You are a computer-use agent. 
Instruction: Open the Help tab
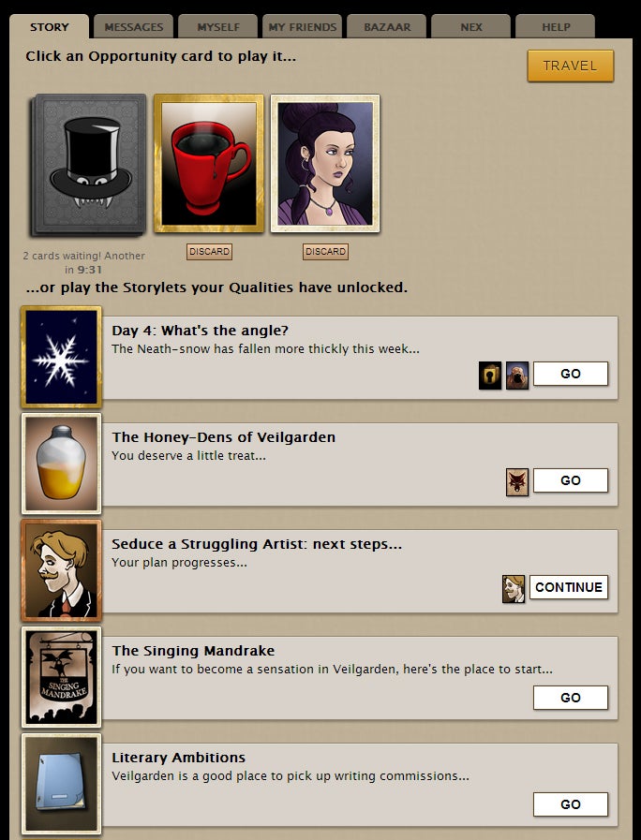pos(555,27)
